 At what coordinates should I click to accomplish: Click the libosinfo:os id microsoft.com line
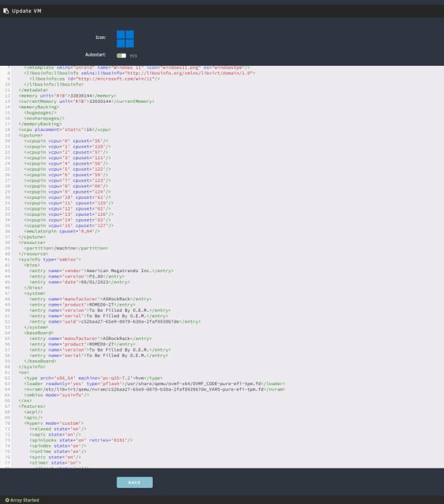point(95,79)
